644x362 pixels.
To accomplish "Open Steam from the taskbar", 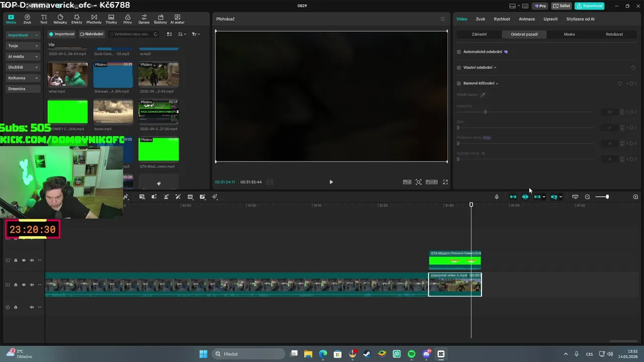I will click(x=367, y=354).
